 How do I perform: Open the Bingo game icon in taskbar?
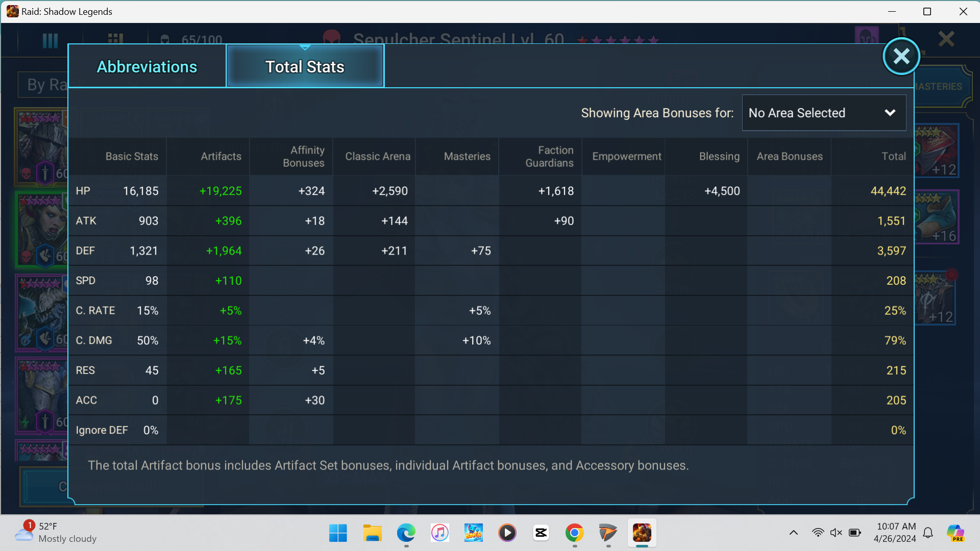point(473,533)
